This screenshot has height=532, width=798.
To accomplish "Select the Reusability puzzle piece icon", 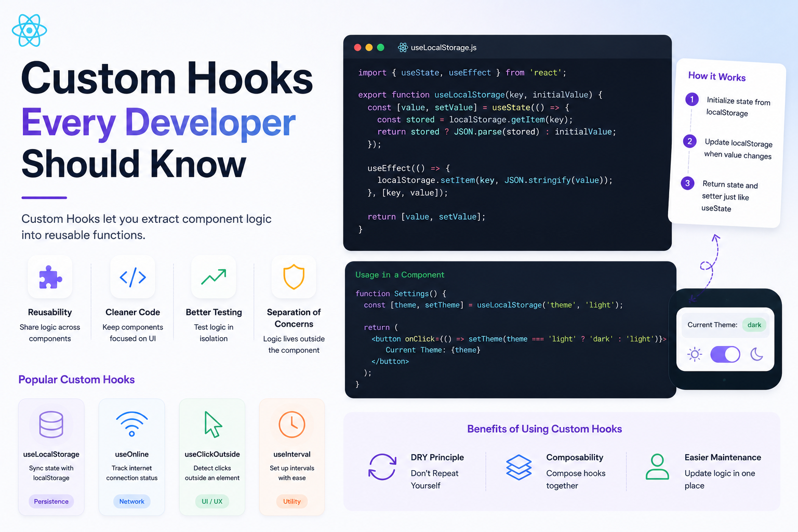I will coord(50,277).
